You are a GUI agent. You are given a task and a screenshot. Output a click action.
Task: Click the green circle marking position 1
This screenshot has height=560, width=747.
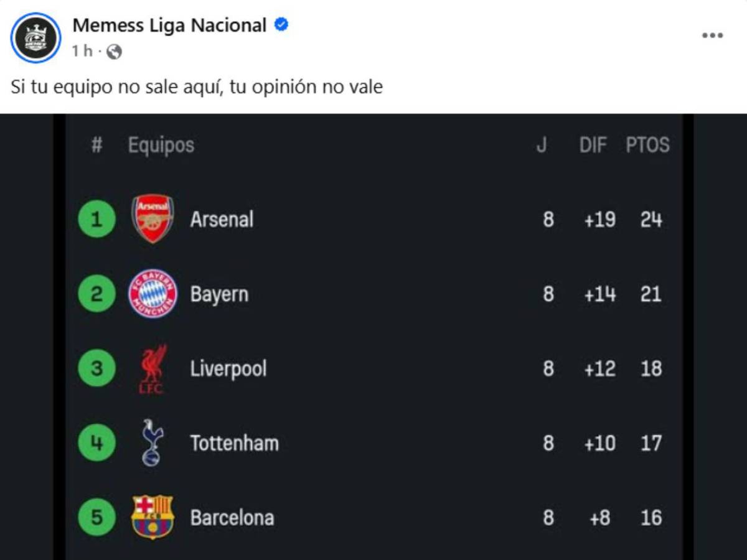tap(96, 218)
